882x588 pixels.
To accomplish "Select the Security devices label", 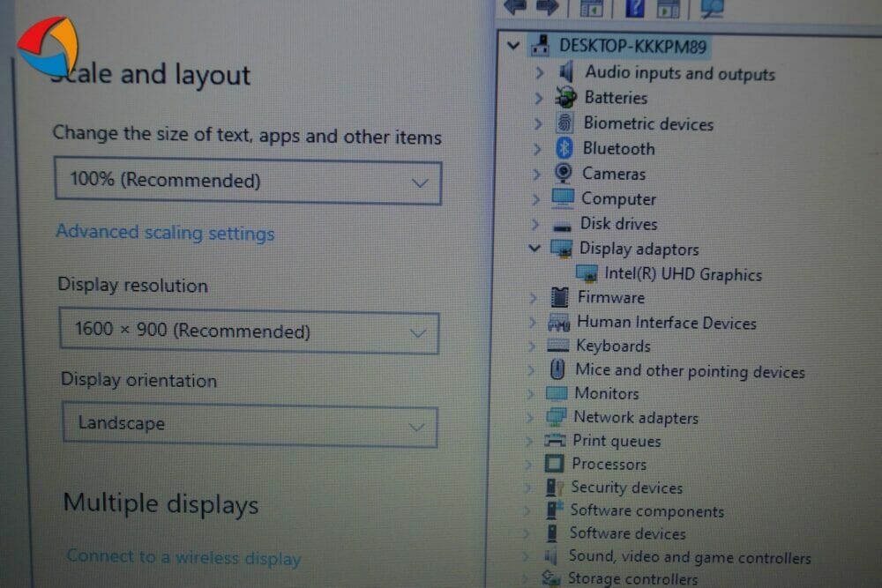I will tap(626, 488).
